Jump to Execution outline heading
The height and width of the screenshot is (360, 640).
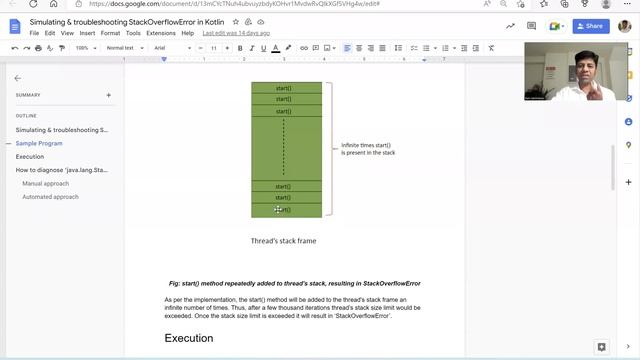click(x=30, y=157)
